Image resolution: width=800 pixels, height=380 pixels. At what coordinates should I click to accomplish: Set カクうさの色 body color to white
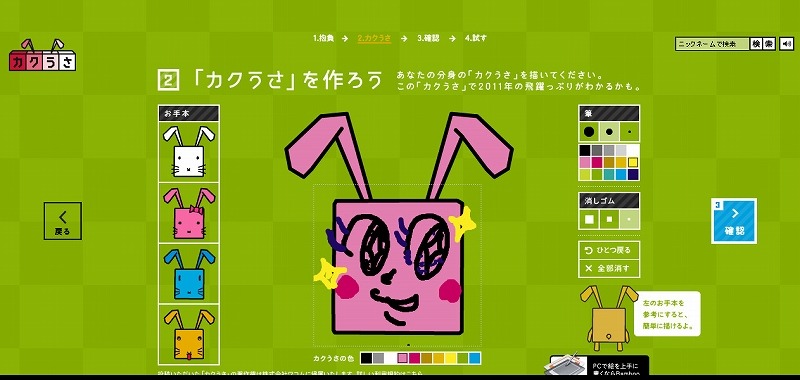click(390, 358)
